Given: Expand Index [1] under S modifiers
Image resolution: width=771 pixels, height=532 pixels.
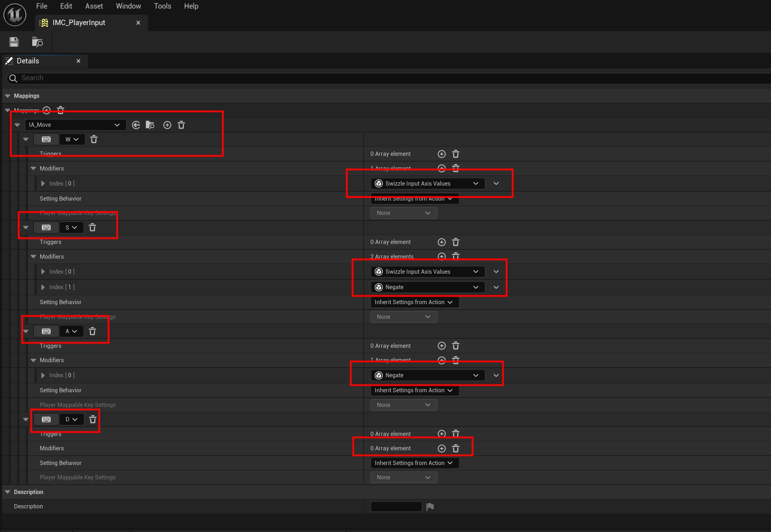Looking at the screenshot, I should [x=43, y=287].
